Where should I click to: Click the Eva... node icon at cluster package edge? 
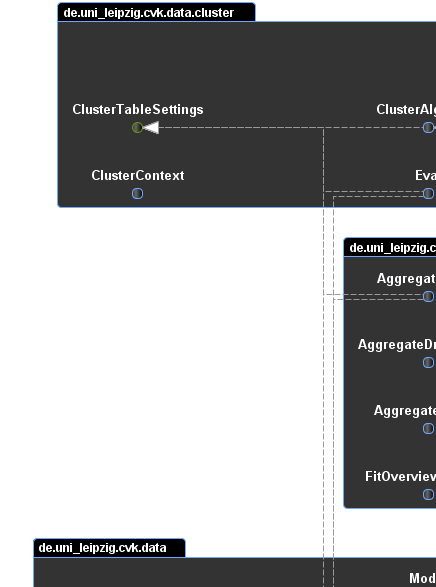(428, 194)
